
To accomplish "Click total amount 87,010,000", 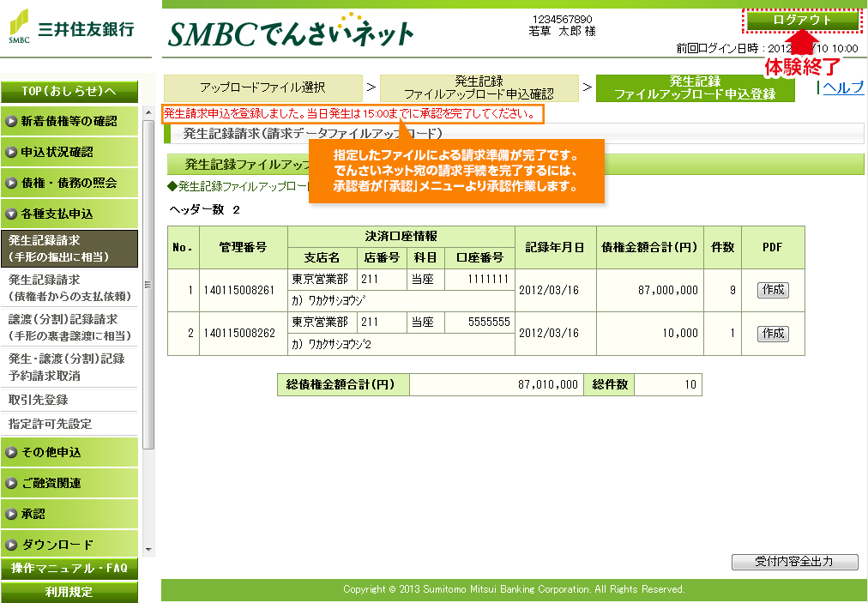I will coord(496,385).
